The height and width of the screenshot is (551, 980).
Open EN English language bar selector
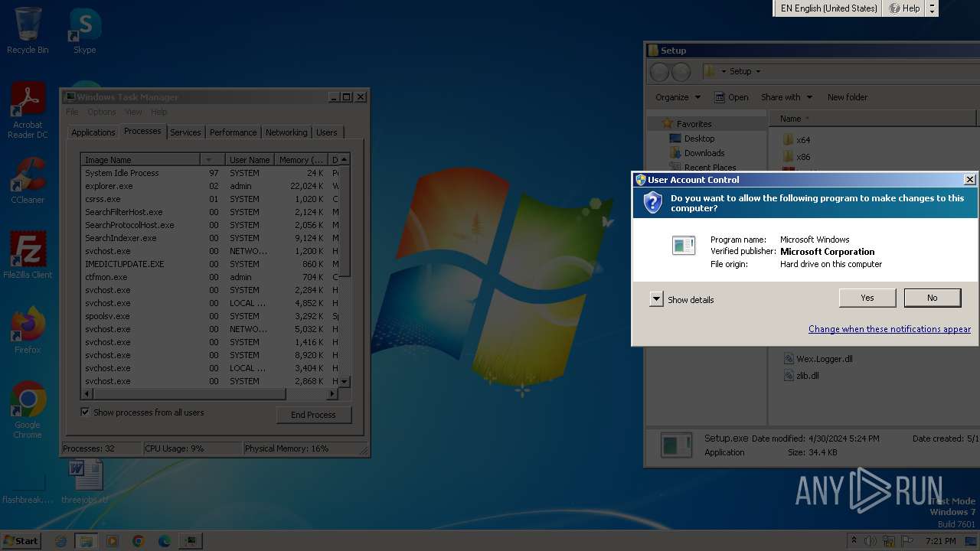coord(828,8)
